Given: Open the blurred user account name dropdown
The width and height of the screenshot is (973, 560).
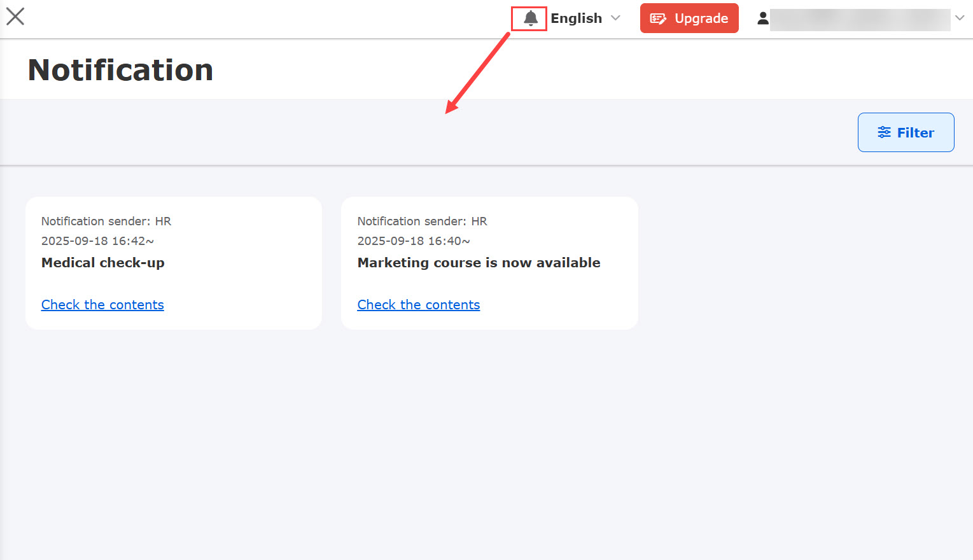Looking at the screenshot, I should (859, 20).
